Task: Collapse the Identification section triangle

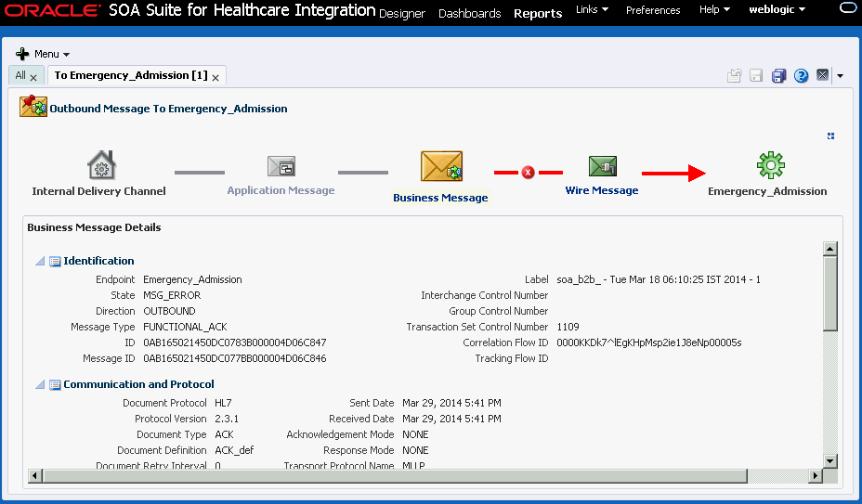Action: (40, 261)
